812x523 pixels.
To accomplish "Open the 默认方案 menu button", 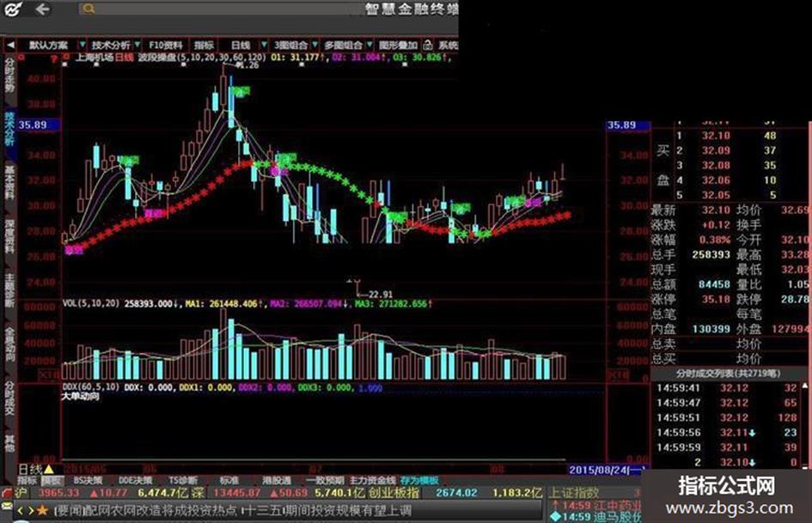I will [x=48, y=45].
